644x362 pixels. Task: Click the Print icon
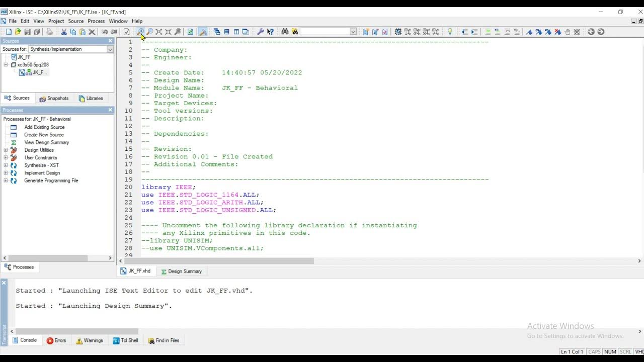coord(49,32)
